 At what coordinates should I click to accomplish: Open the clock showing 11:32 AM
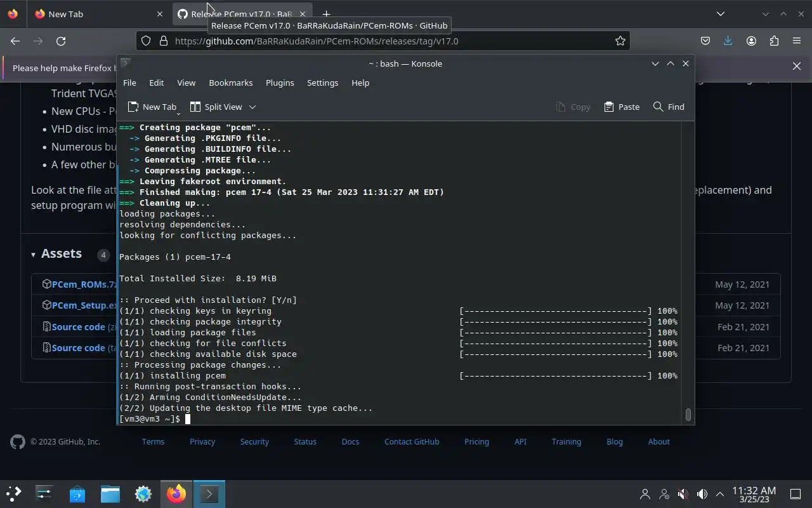(754, 494)
